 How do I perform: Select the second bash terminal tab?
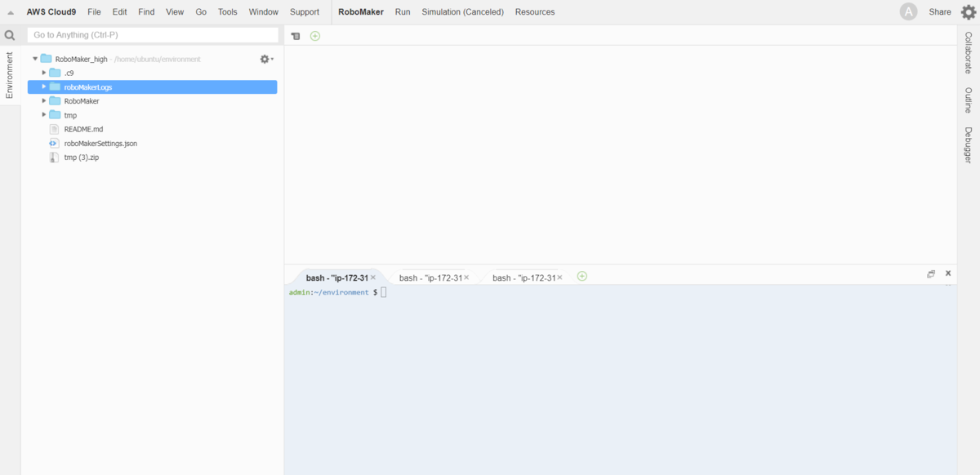[x=430, y=277]
